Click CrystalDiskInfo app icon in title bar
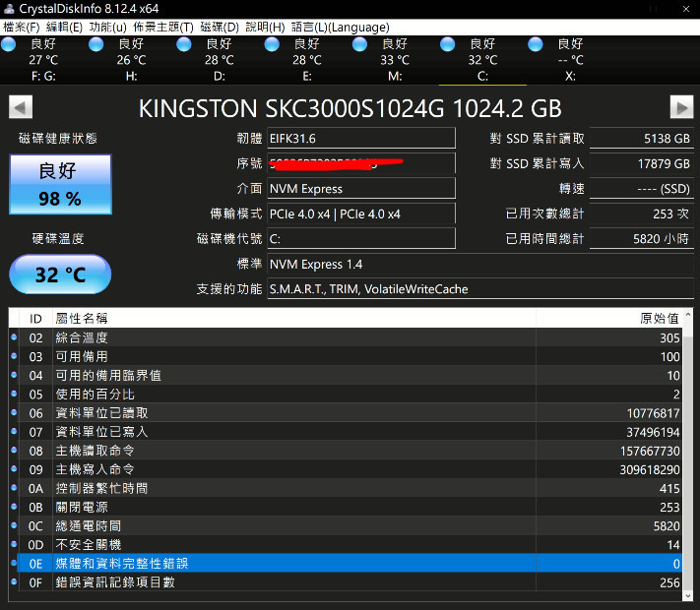This screenshot has height=610, width=700. (9, 9)
